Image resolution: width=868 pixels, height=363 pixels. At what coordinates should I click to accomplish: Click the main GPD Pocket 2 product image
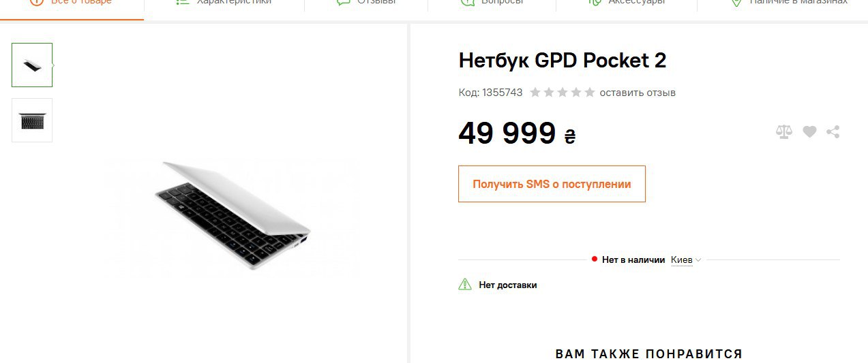click(233, 217)
